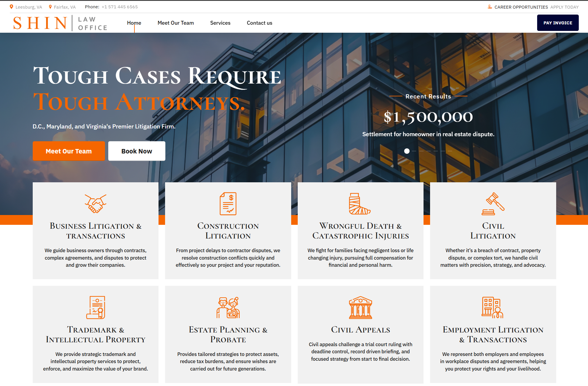Click the gavel icon above Civil Litigation
This screenshot has height=386, width=588.
[x=493, y=204]
